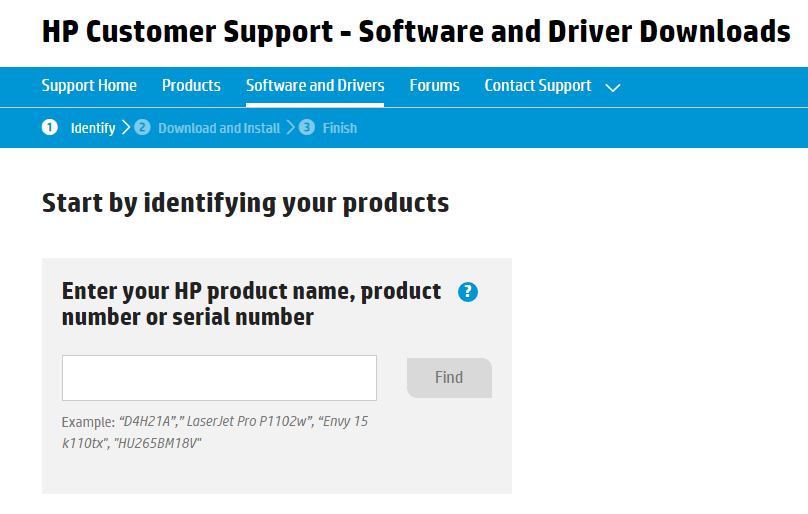The height and width of the screenshot is (514, 808).
Task: Click the Download and Install step label
Action: (219, 128)
